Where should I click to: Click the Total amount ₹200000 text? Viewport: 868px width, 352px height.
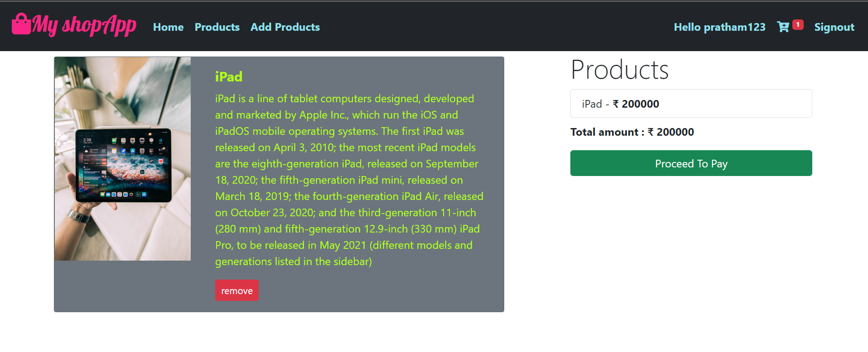click(632, 132)
